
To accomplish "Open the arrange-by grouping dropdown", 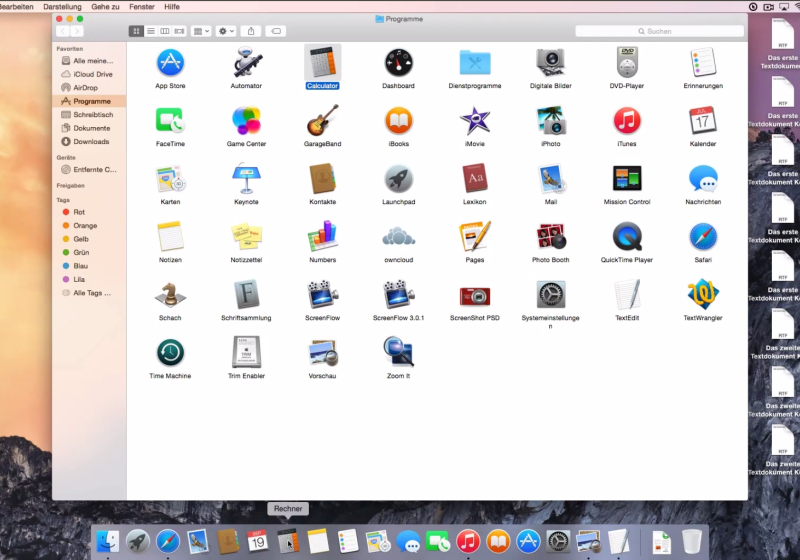I will [x=201, y=31].
